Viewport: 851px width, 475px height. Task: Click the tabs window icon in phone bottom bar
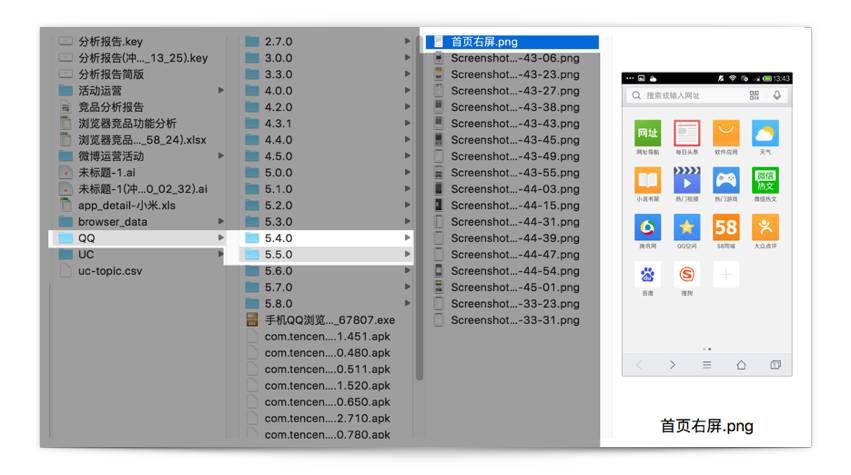tap(775, 365)
